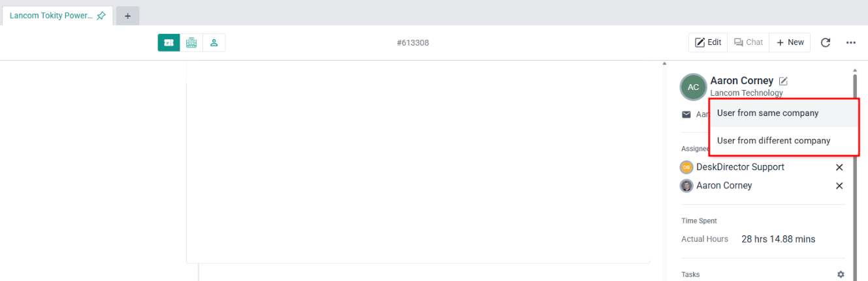Click the Tasks settings gear icon
The image size is (868, 281).
(x=841, y=274)
